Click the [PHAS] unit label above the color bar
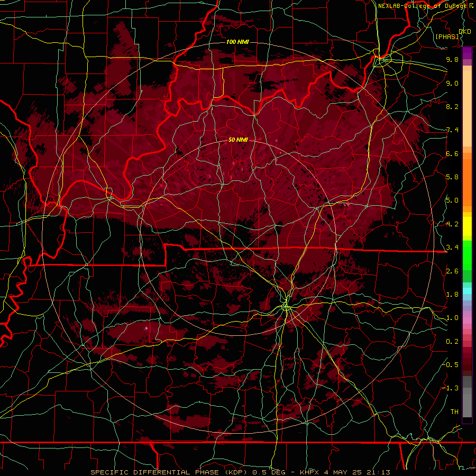 pos(447,36)
